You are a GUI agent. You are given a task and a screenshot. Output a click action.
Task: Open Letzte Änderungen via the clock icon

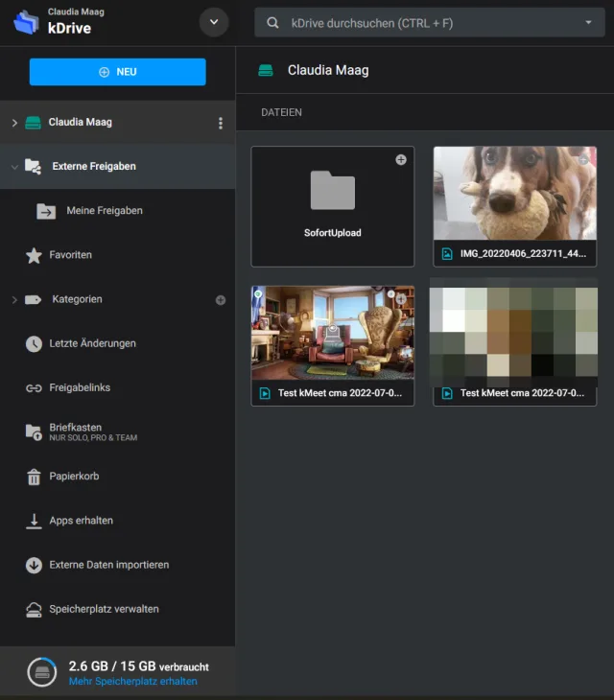34,343
